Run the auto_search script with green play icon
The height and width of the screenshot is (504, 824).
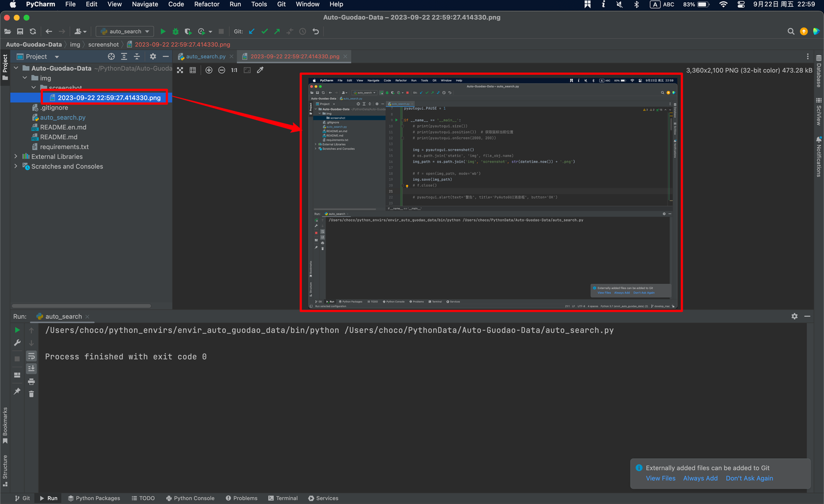pos(163,31)
